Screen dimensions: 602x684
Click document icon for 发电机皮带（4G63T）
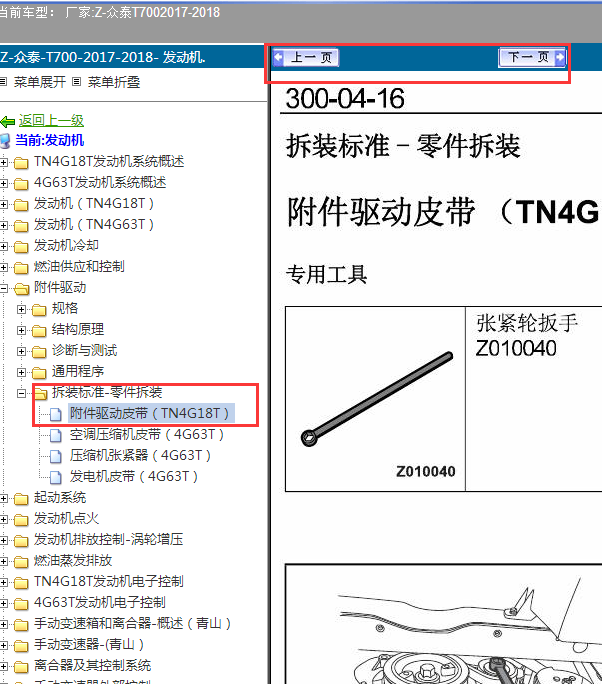[57, 476]
